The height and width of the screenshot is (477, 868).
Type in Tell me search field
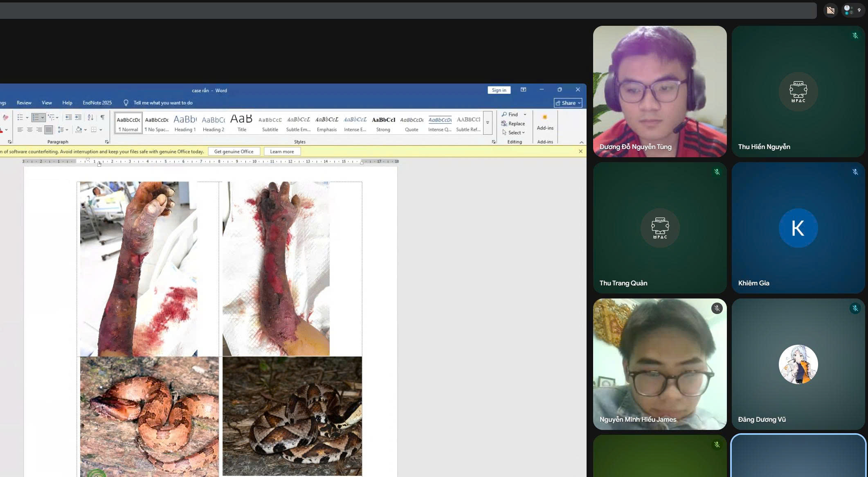(163, 103)
